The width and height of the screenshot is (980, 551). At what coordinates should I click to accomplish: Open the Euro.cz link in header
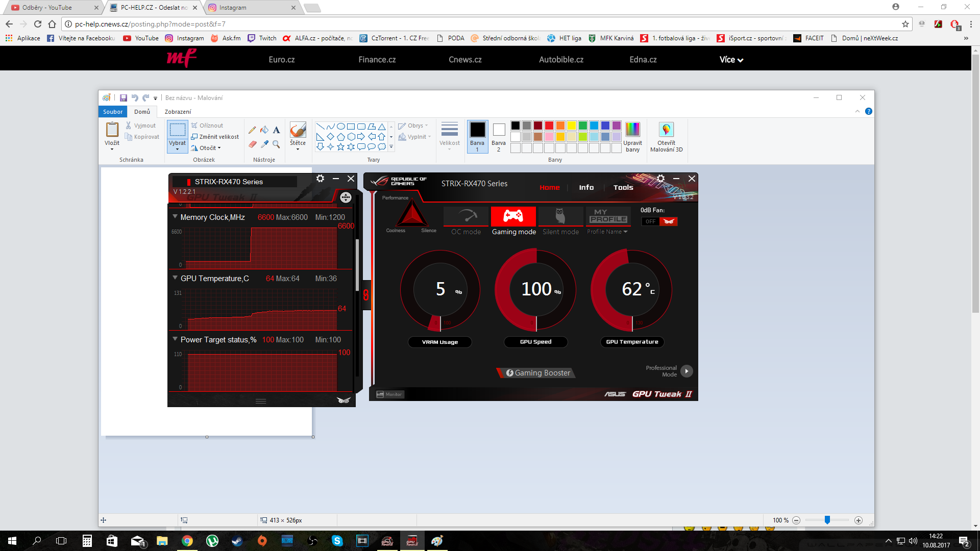coord(282,60)
